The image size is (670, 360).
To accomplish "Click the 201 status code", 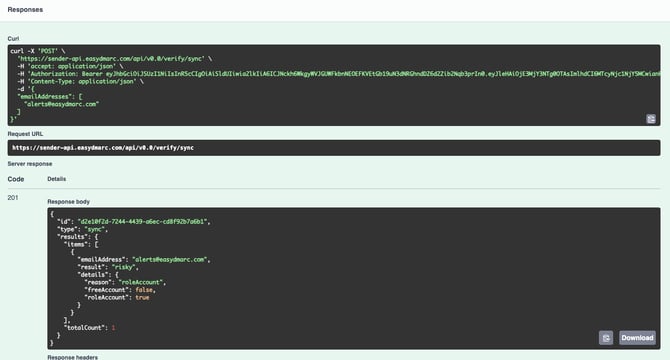I will (13, 197).
